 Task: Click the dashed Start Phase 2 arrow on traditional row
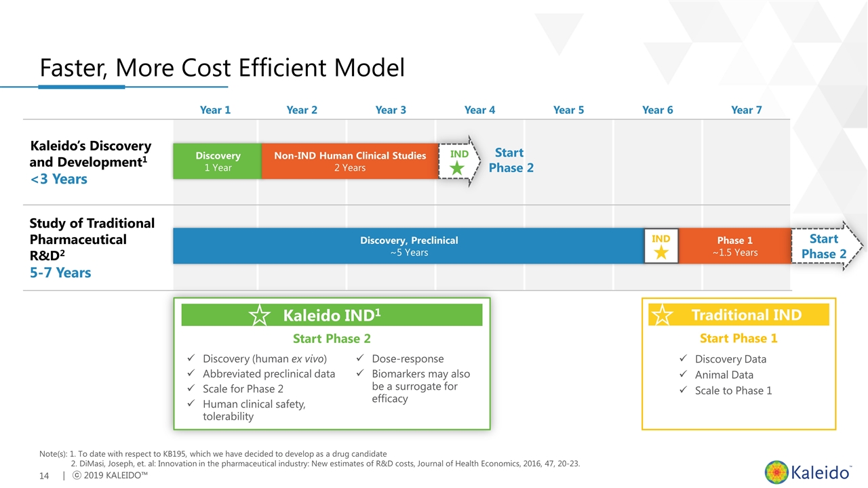(x=827, y=246)
